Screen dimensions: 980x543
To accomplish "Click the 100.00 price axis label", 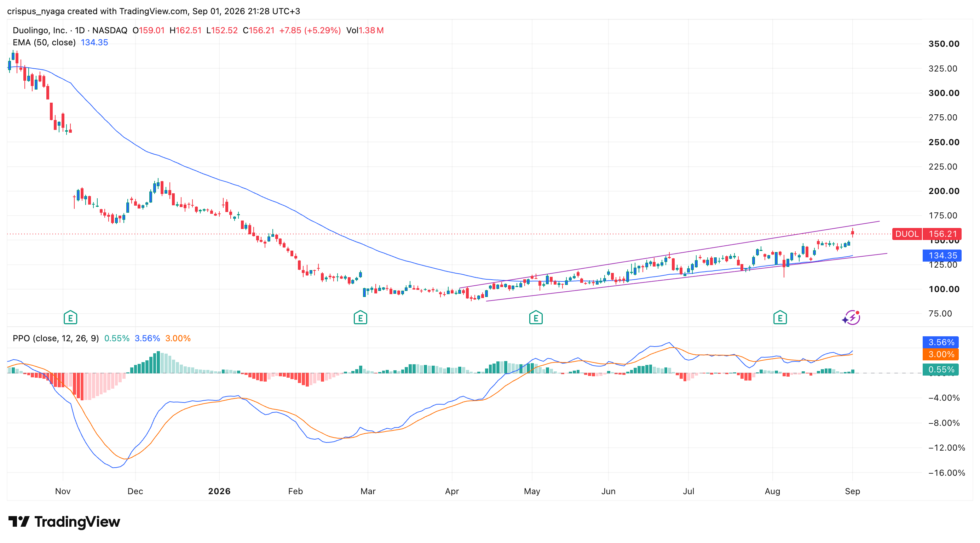I will pyautogui.click(x=944, y=289).
